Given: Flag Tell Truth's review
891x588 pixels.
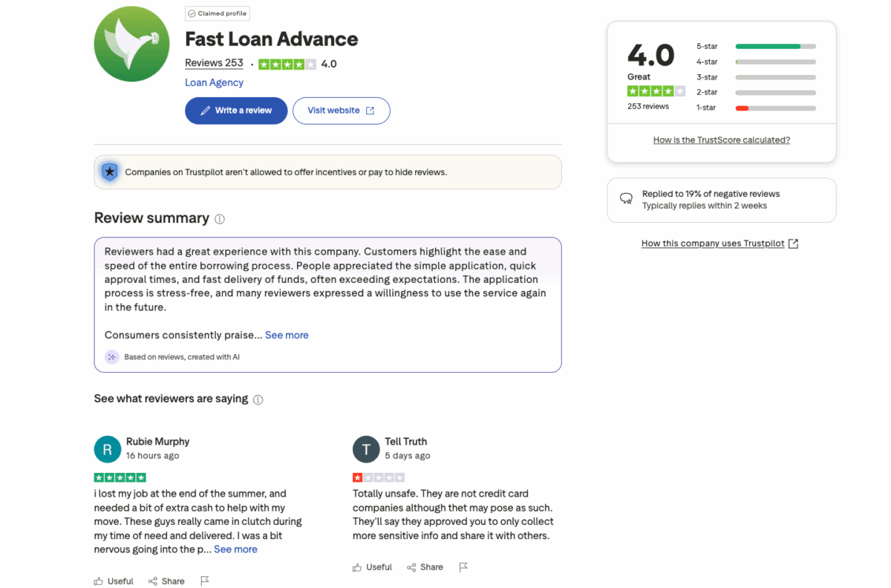Looking at the screenshot, I should pyautogui.click(x=463, y=566).
